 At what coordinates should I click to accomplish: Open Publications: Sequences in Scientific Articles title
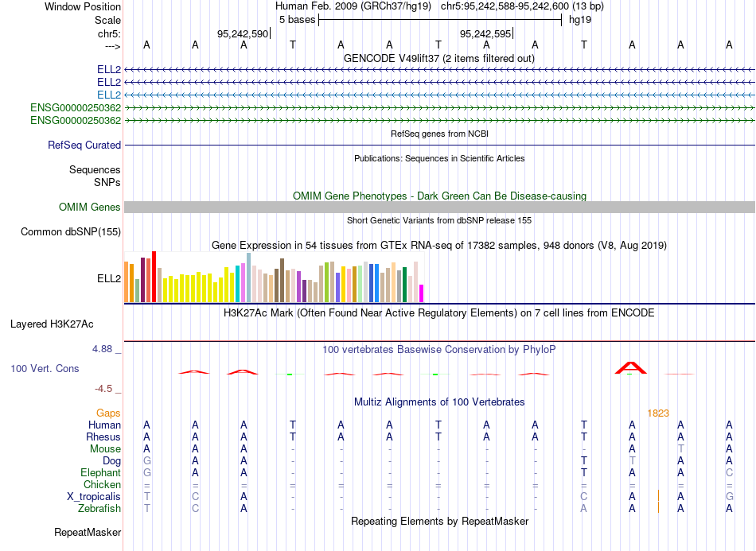pos(439,158)
